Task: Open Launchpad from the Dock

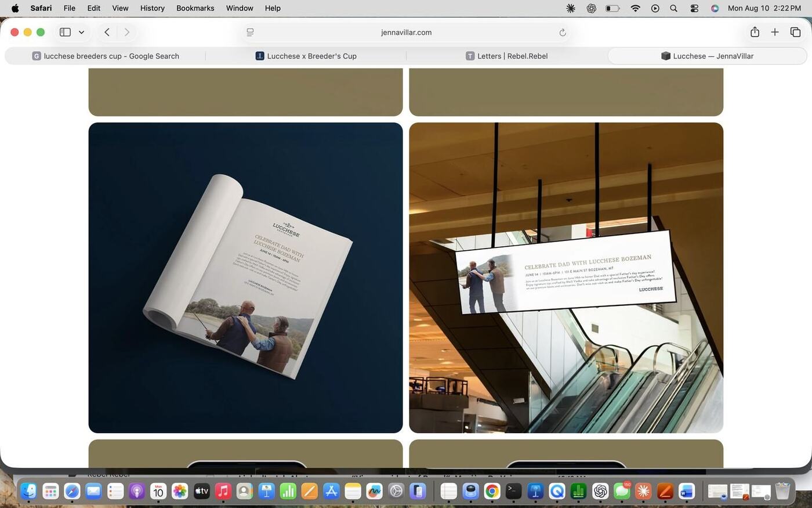Action: [50, 492]
